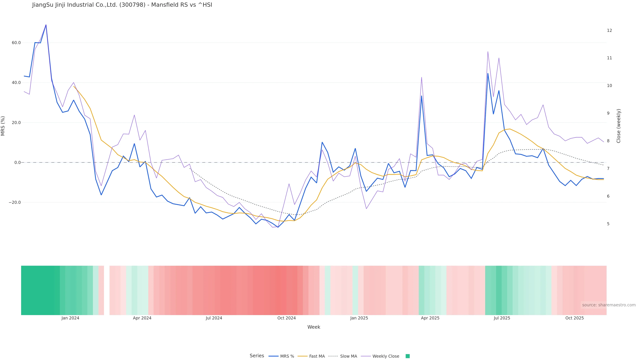Click the chart title text
Image resolution: width=644 pixels, height=362 pixels.
(122, 5)
